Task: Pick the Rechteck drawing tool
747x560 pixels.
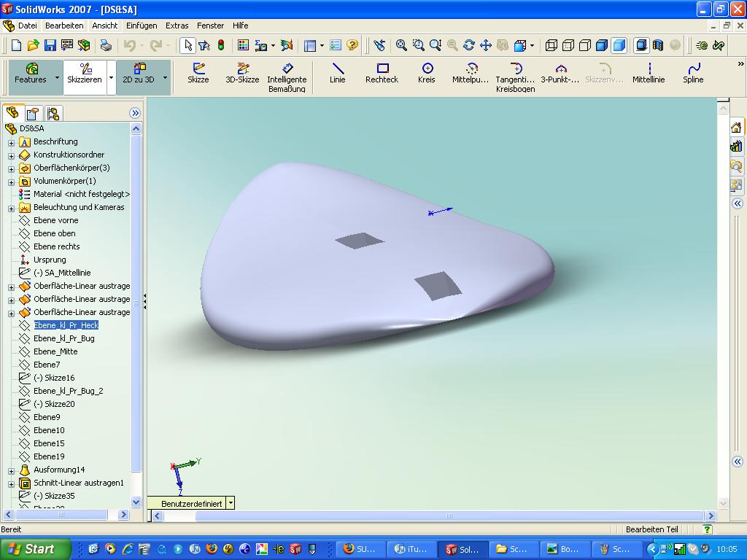Action: pos(382,73)
